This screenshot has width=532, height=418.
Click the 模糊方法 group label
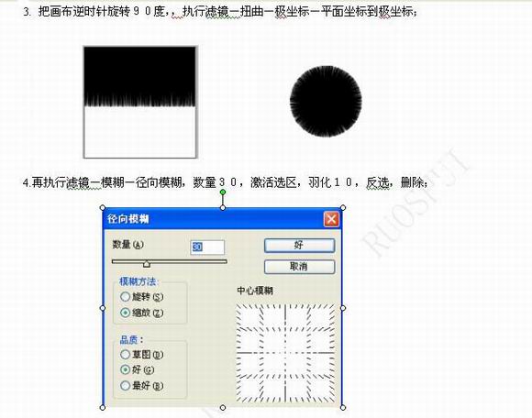pyautogui.click(x=139, y=281)
